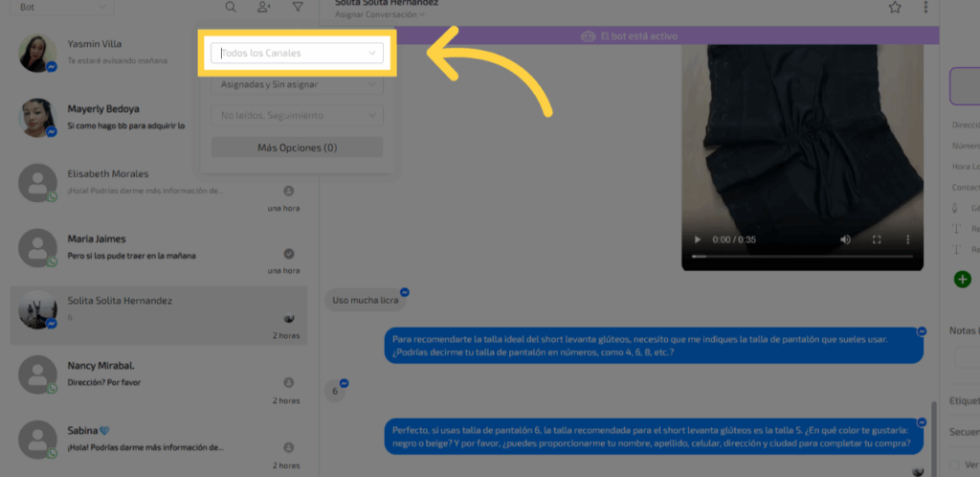Open the conversation filter funnel icon
This screenshot has height=477, width=980.
[x=298, y=8]
